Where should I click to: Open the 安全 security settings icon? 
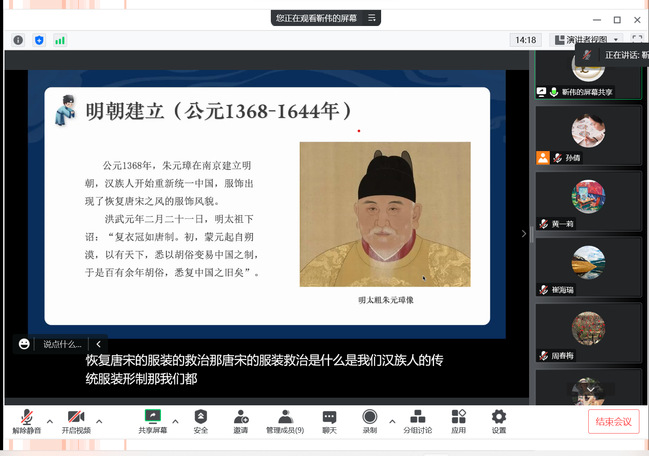[x=201, y=420]
